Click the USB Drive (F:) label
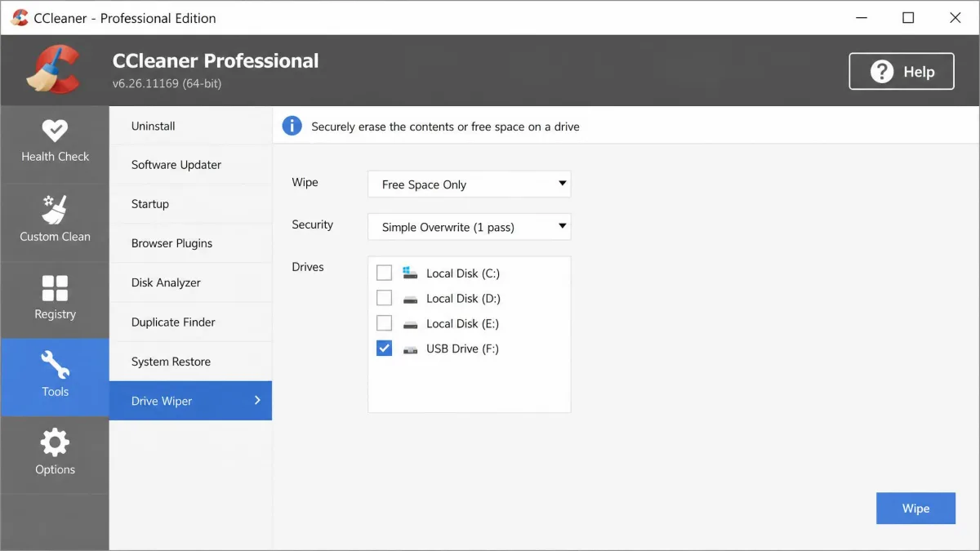 click(x=462, y=349)
